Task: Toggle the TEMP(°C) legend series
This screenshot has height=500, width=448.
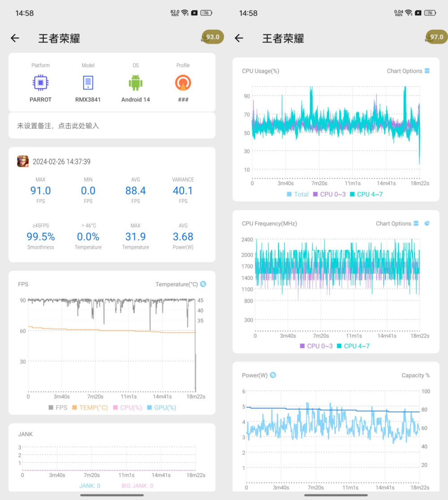Action: click(x=90, y=407)
